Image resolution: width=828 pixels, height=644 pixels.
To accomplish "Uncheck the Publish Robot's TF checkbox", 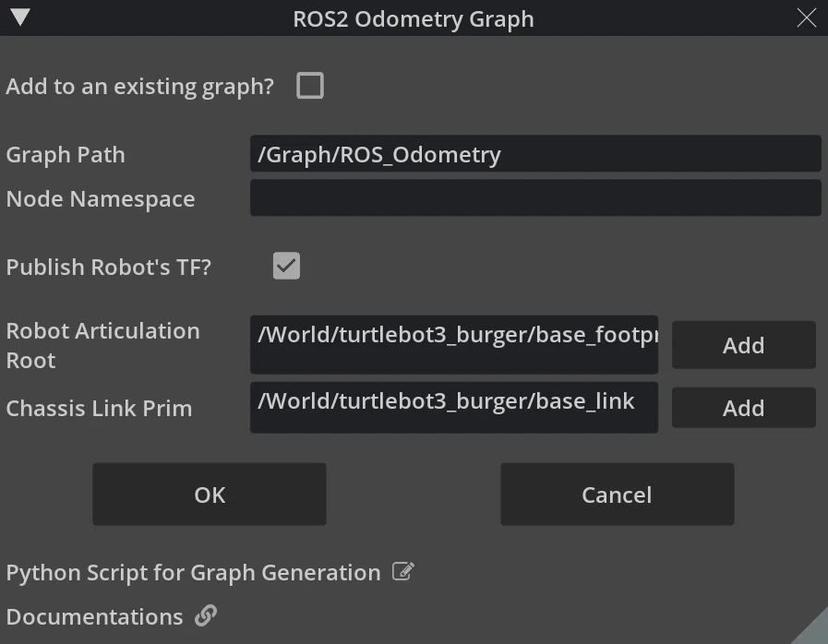I will (x=286, y=266).
